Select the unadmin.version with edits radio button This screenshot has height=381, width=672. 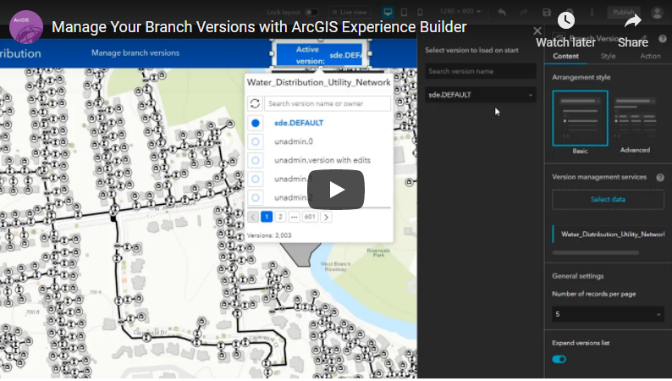(255, 160)
